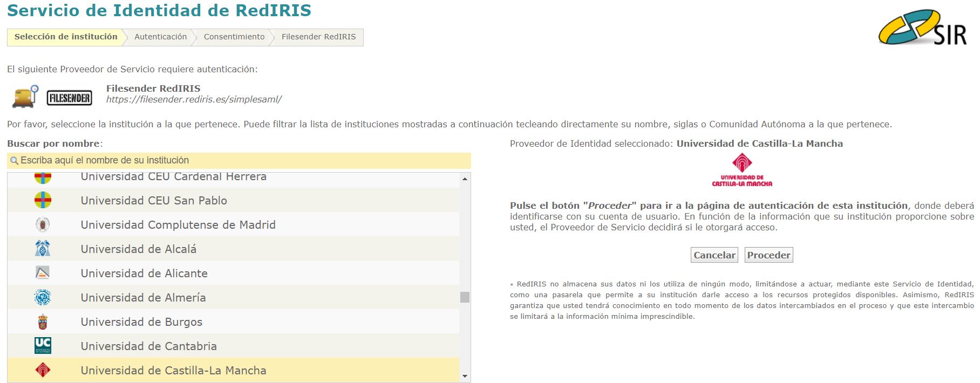
Task: Click the search magnifier icon
Action: coord(15,161)
